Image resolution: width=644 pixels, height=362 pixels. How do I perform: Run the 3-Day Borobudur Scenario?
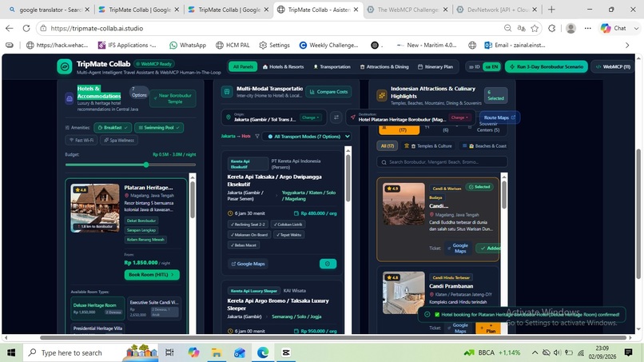click(x=547, y=66)
